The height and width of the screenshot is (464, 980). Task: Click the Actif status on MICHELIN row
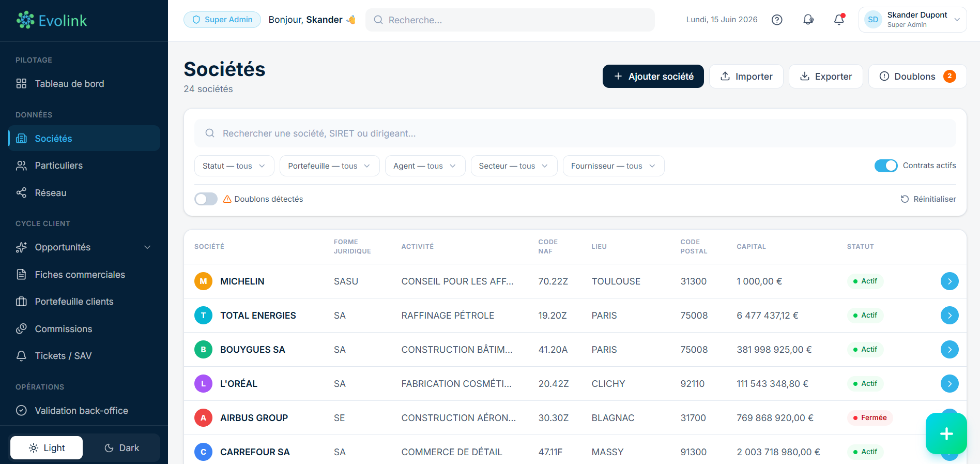[x=865, y=281]
